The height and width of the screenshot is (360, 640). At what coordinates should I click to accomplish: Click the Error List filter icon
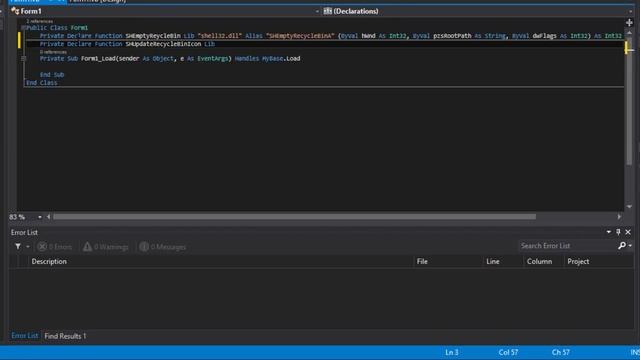pyautogui.click(x=18, y=247)
